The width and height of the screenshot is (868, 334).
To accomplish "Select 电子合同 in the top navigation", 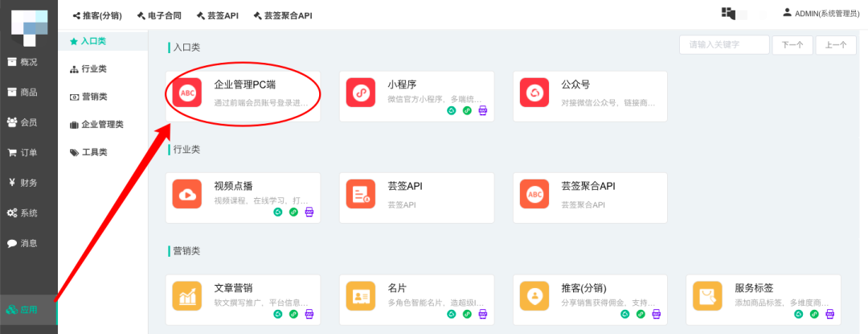I will [159, 15].
